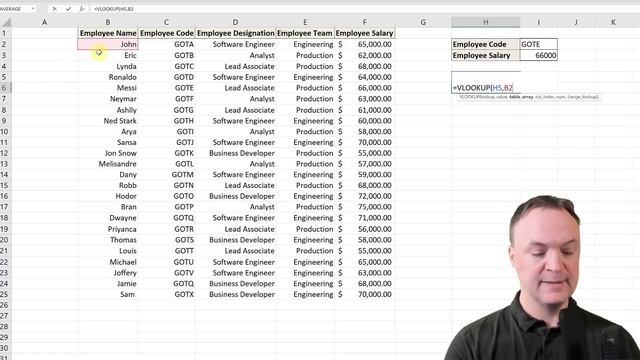Click Arya's Analyst designation cell
640x360 pixels.
click(236, 131)
